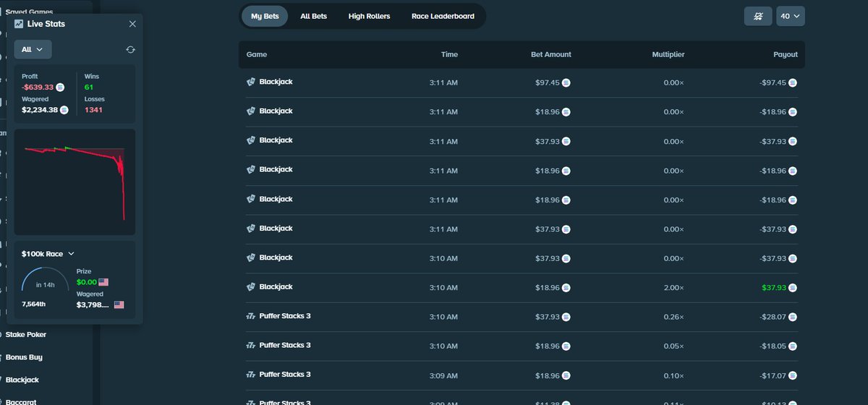
Task: Click the Blackjack icon in the 2.00× row
Action: click(x=251, y=286)
